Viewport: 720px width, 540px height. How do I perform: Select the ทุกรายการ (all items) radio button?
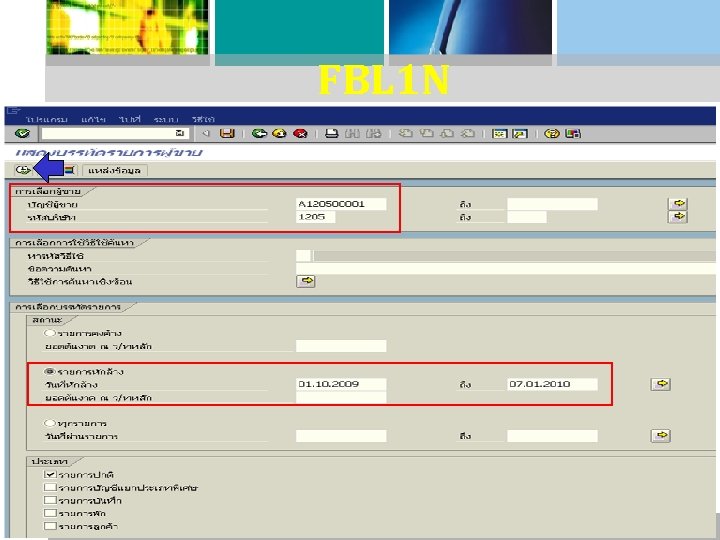pos(50,423)
